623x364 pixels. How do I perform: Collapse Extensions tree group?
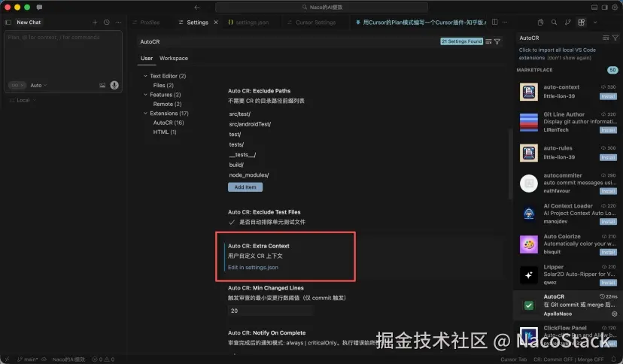point(145,113)
